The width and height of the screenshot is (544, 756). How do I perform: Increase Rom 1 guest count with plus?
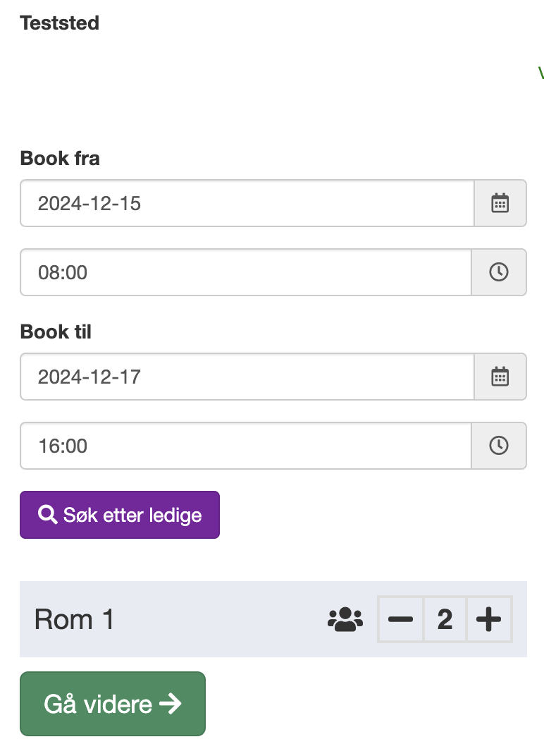488,620
